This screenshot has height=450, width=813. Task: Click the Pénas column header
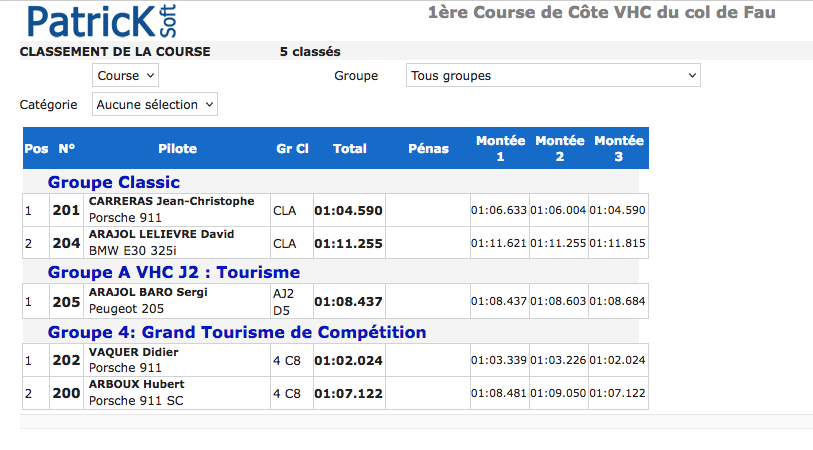[428, 149]
